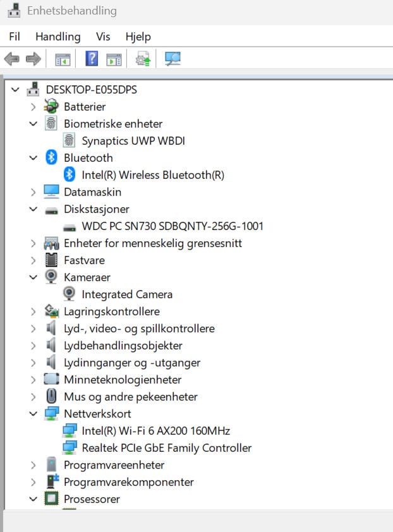Screen dimensions: 393x532
Task: Select Realtek PCIe GbE Family Controller
Action: pyautogui.click(x=167, y=448)
